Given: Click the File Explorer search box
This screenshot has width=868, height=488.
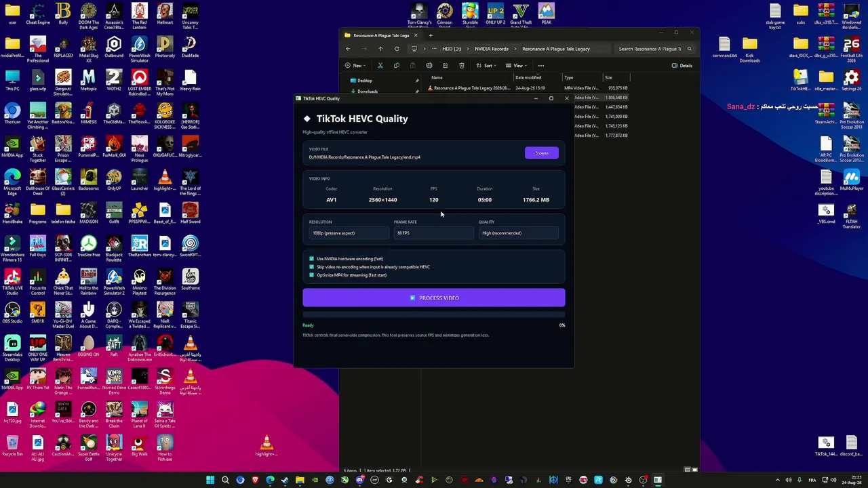Looking at the screenshot, I should click(654, 49).
